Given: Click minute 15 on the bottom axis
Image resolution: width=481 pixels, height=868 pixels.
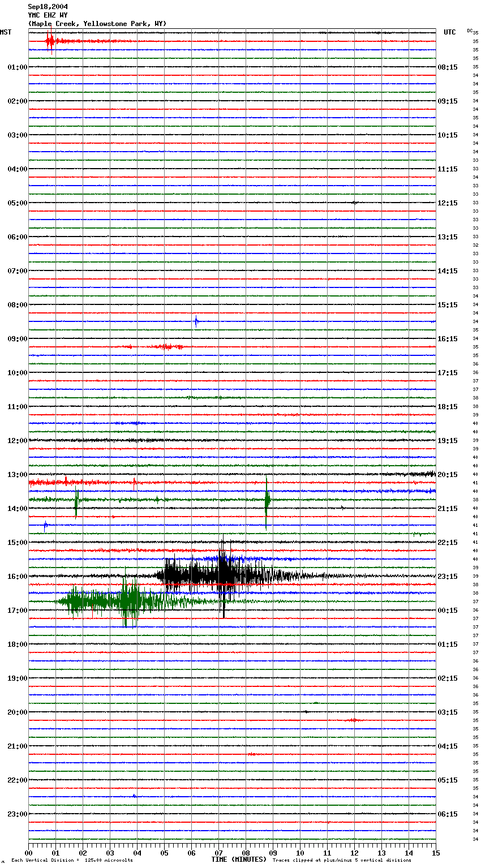Looking at the screenshot, I should pyautogui.click(x=436, y=853).
